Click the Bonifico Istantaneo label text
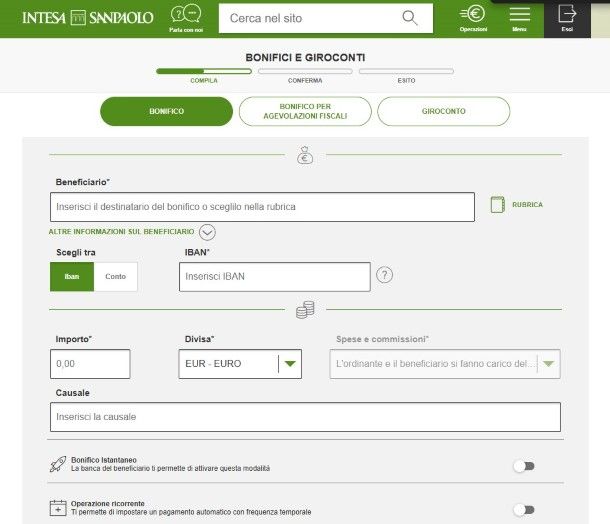Image resolution: width=610 pixels, height=524 pixels. 104,460
